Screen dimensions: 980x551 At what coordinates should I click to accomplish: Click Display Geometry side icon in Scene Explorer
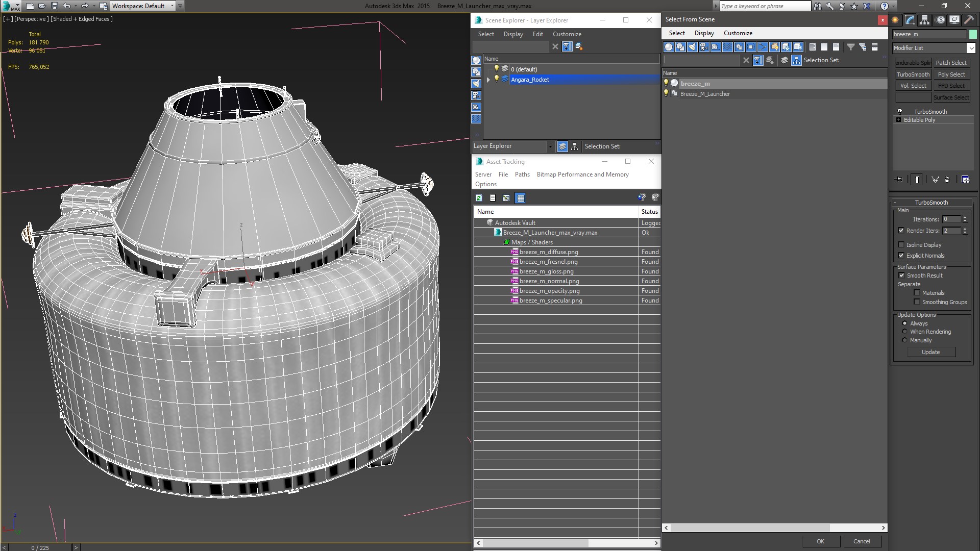476,60
